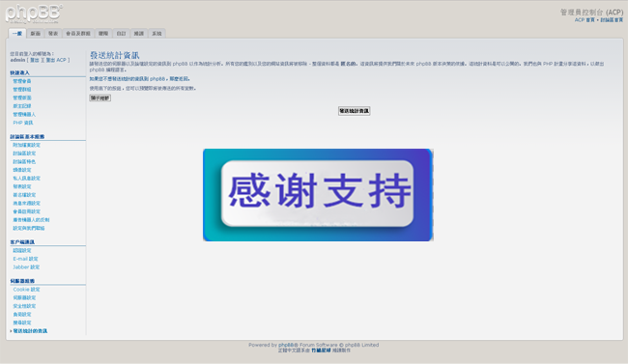Open Cookie 設定 in the sidebar

click(26, 290)
